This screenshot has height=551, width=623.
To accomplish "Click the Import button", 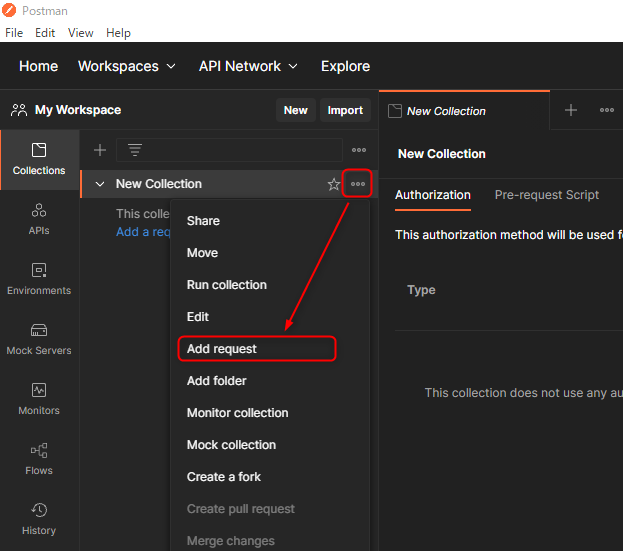I will pyautogui.click(x=345, y=110).
